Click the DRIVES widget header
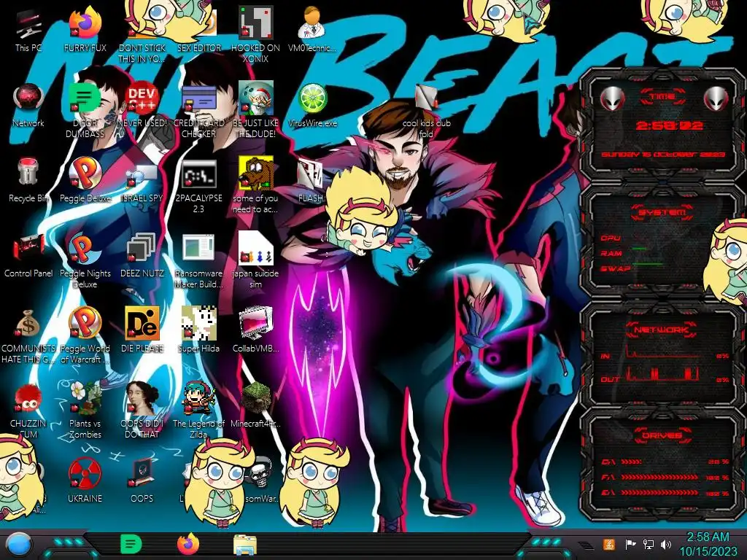The image size is (747, 560). (x=662, y=435)
